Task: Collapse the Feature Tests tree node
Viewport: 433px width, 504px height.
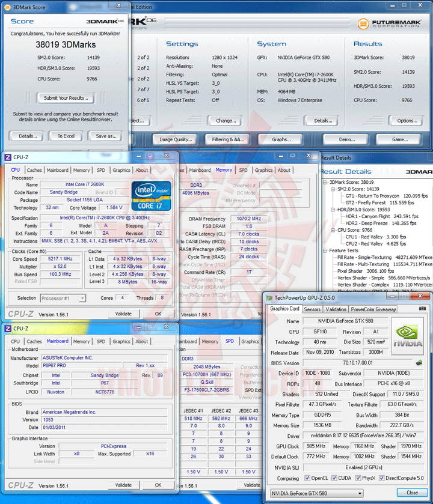Action: [x=325, y=250]
